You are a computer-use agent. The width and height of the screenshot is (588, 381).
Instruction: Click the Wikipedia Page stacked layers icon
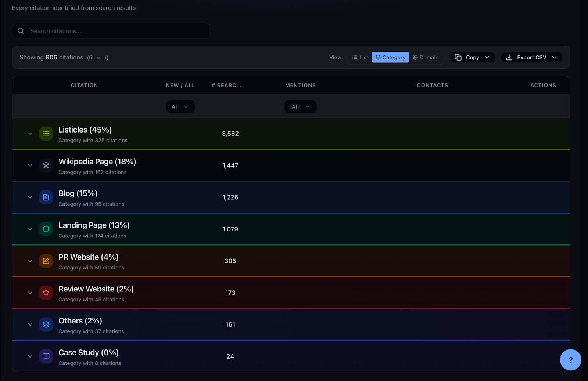click(46, 166)
